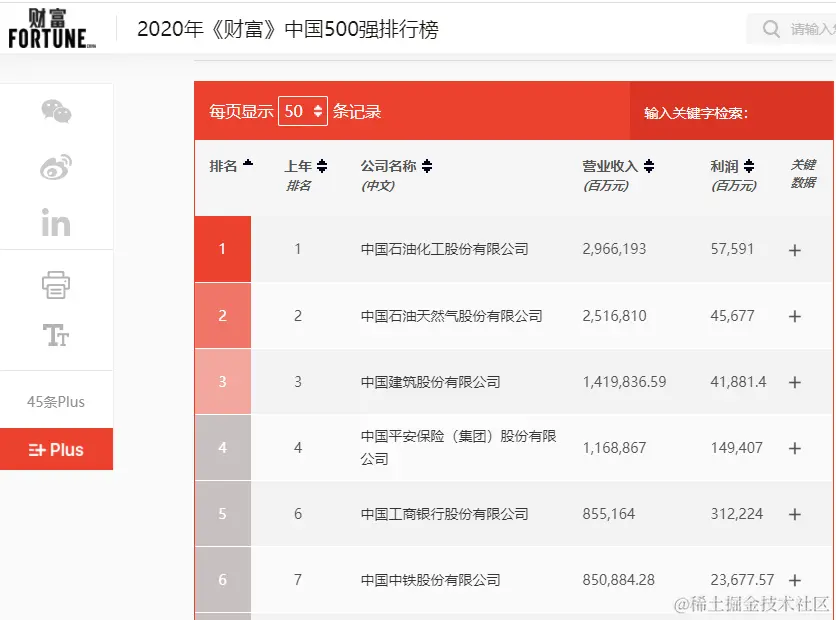Viewport: 836px width, 620px height.
Task: Click the rank 3 cell
Action: (x=223, y=382)
